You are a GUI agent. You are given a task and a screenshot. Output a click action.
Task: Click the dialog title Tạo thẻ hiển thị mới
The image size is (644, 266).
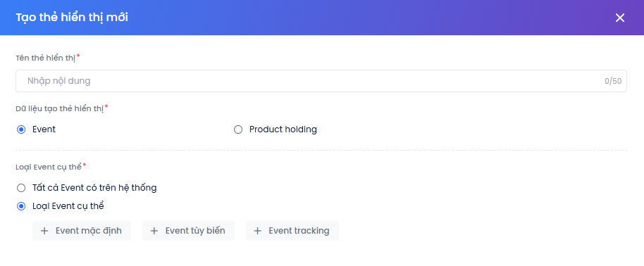[72, 18]
